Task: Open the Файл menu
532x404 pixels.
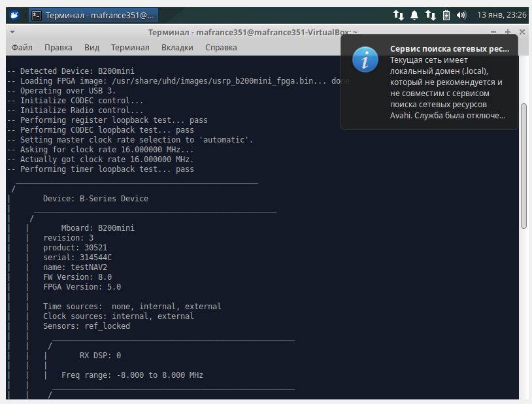Action: [22, 48]
